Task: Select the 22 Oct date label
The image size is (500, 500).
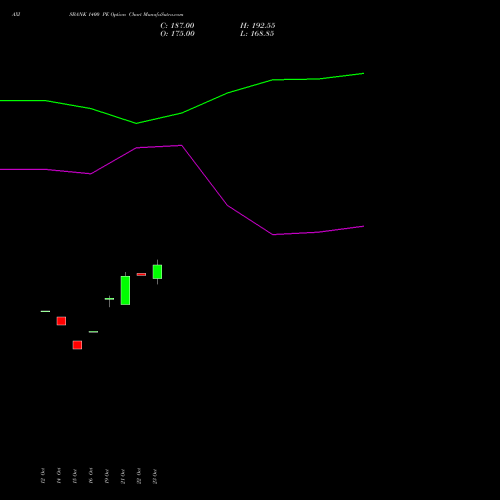Action: (139, 476)
